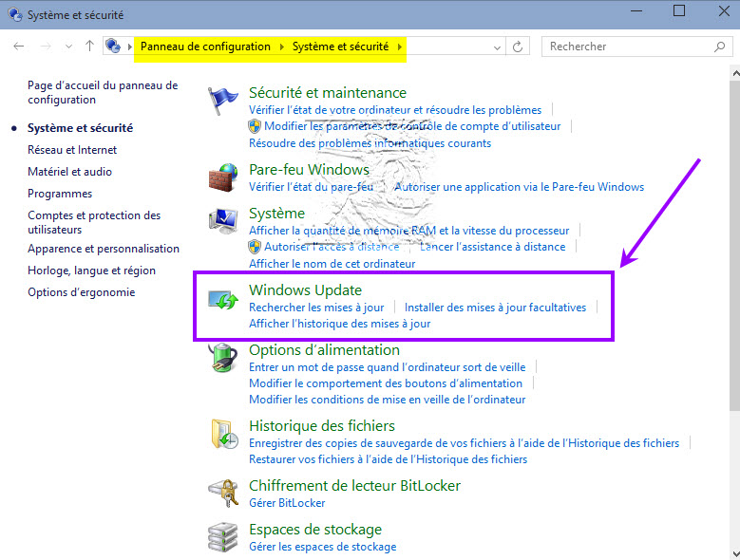Click the Espaces de stockage drives icon
This screenshot has width=740, height=560.
coord(223,537)
